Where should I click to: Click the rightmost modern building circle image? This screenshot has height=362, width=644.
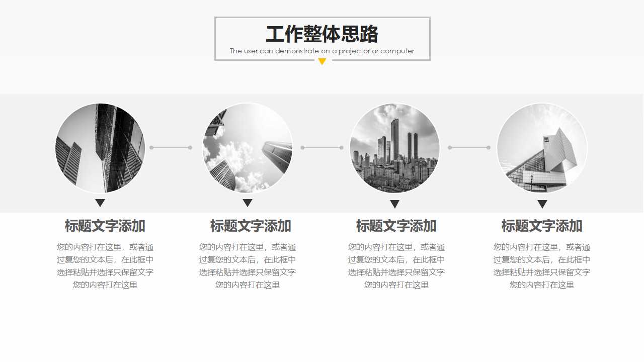(542, 148)
